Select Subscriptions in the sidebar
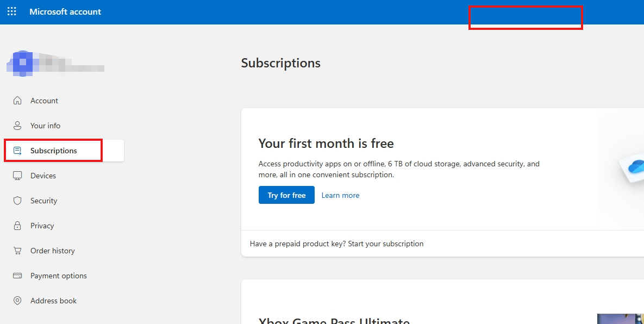Viewport: 644px width, 324px height. [64, 151]
